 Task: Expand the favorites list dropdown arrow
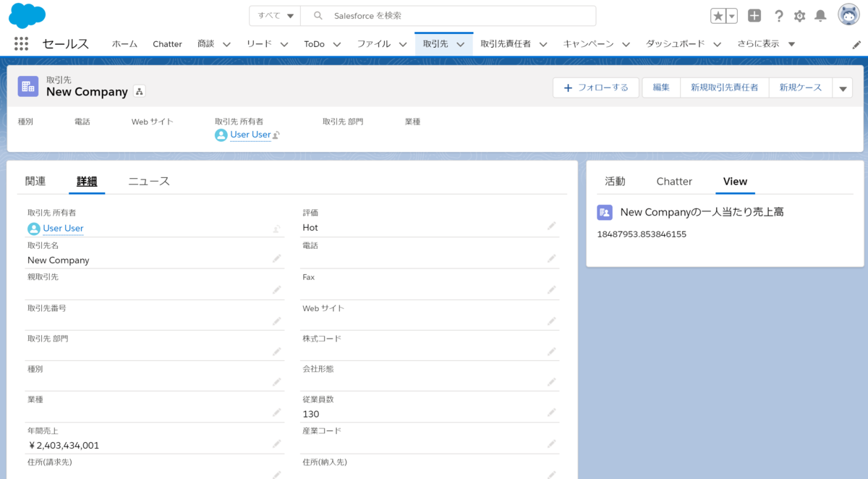tap(732, 16)
